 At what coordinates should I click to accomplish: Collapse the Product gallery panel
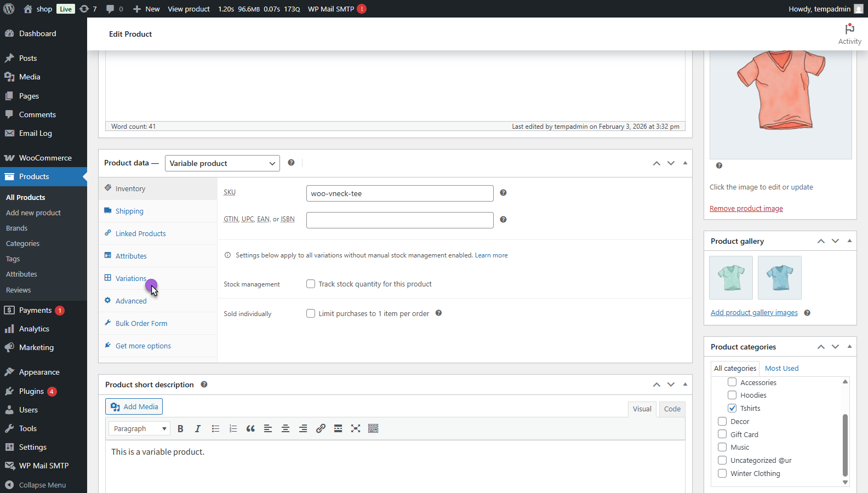[849, 241]
